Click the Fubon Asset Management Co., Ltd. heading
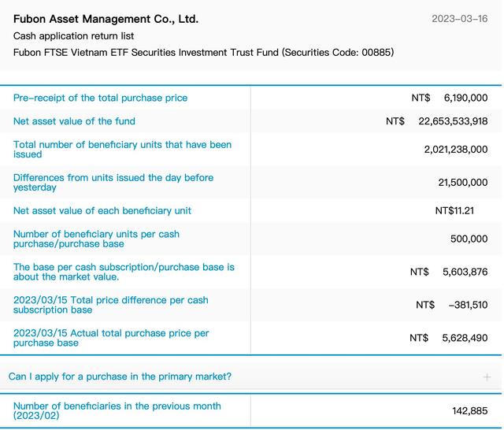Viewport: 504px width, 430px height. click(x=106, y=19)
